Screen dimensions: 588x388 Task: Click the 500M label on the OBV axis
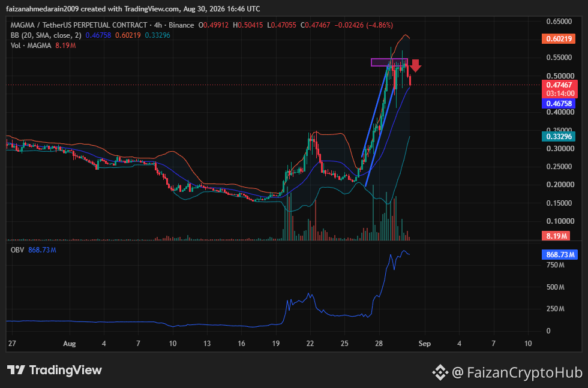click(x=556, y=287)
